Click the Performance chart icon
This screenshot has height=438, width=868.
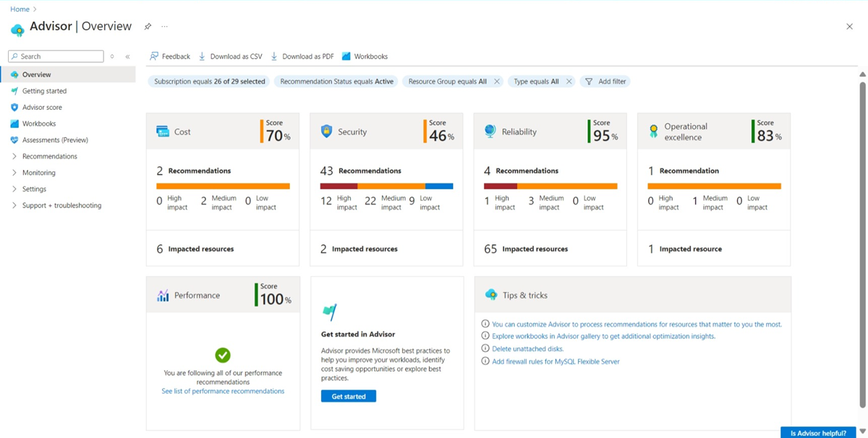pyautogui.click(x=164, y=295)
